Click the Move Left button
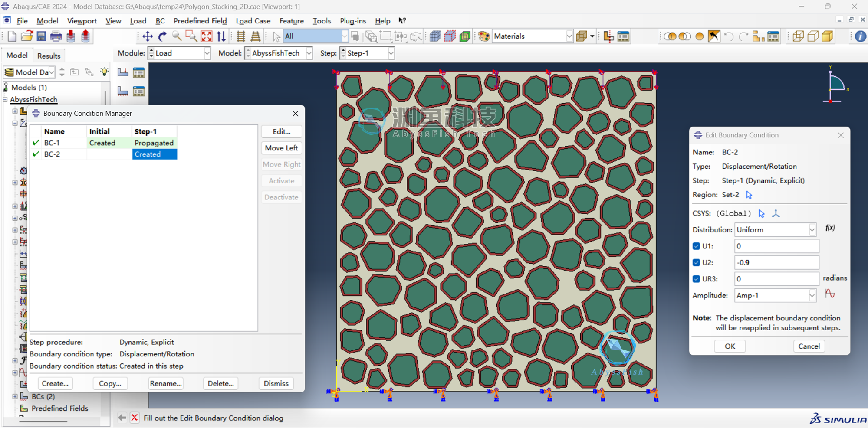 (281, 148)
